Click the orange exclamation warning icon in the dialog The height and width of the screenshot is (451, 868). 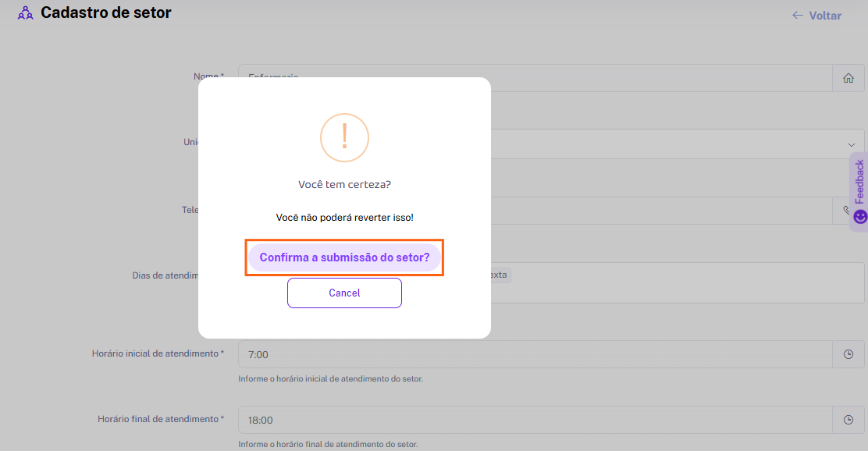pos(344,137)
